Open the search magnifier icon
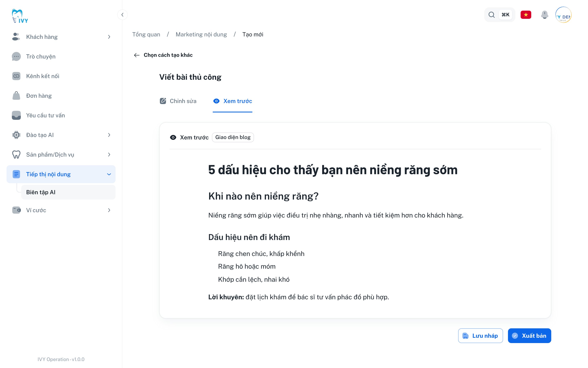This screenshot has width=588, height=368. click(x=491, y=15)
